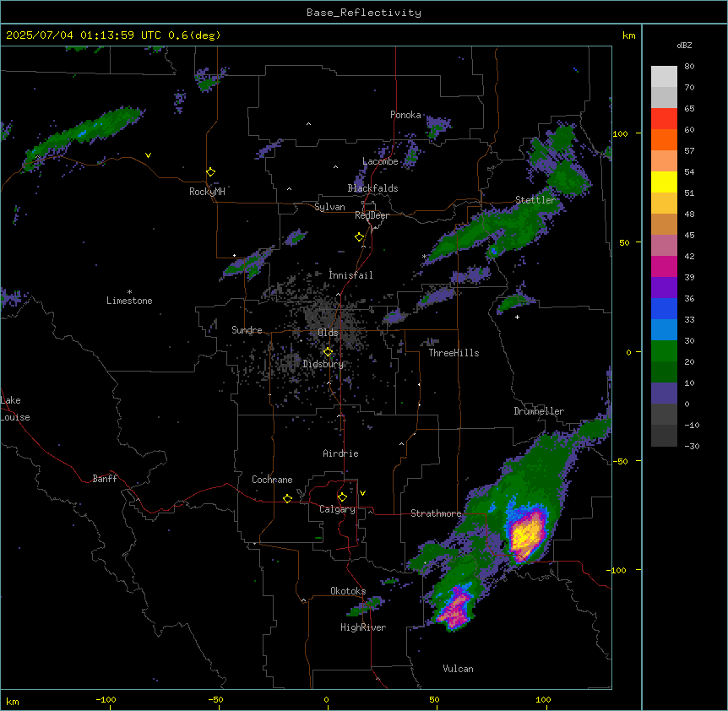This screenshot has width=728, height=711.
Task: Click the Stettler label
Action: [x=535, y=200]
